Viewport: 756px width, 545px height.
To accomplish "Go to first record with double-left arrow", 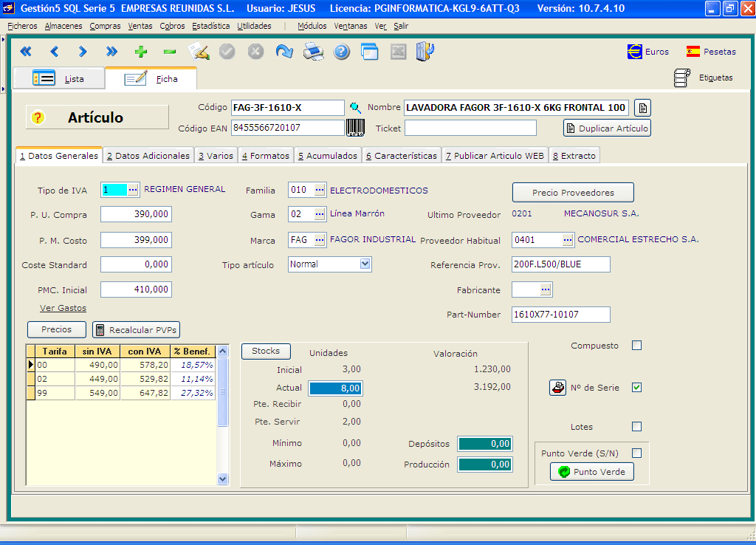I will click(x=26, y=52).
